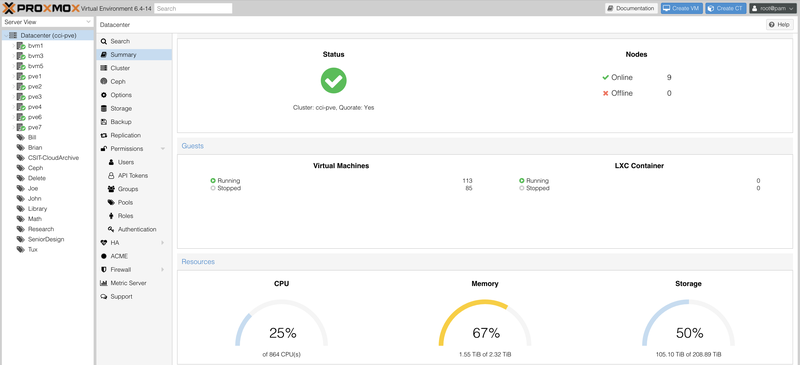Click the Search magnifier icon in the menu

coord(104,41)
